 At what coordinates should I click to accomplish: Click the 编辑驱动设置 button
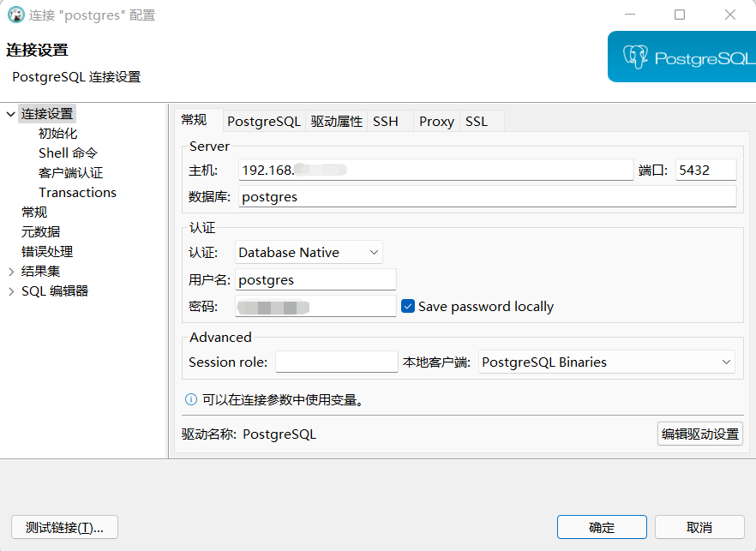click(x=699, y=434)
